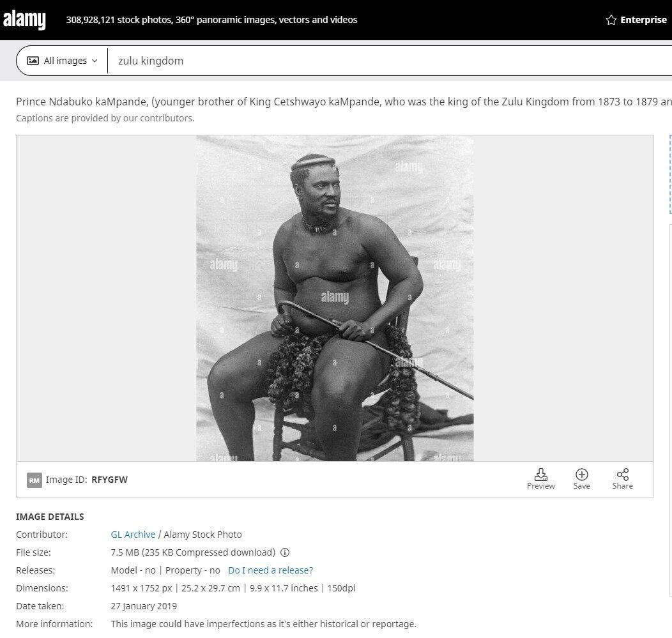Click the file size info icon
The width and height of the screenshot is (672, 638).
pyautogui.click(x=285, y=552)
